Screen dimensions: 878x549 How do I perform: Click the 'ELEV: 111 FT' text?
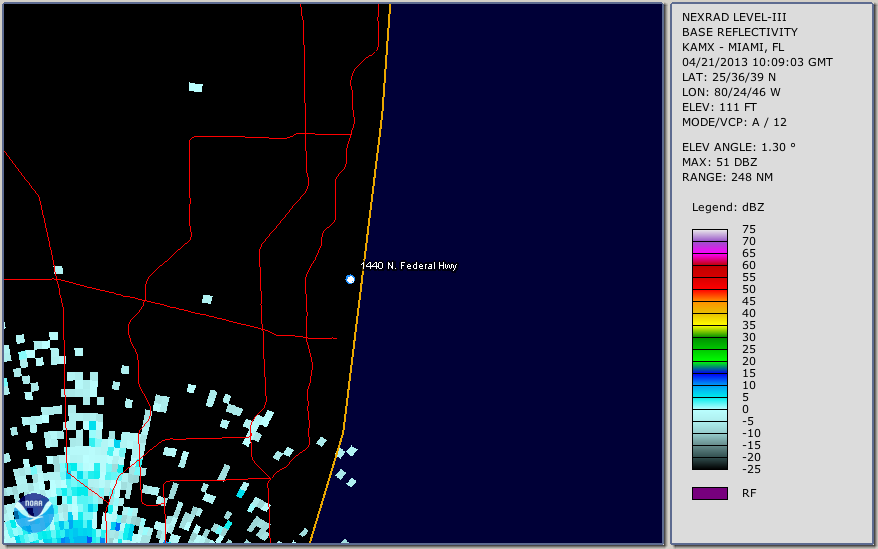[x=719, y=107]
